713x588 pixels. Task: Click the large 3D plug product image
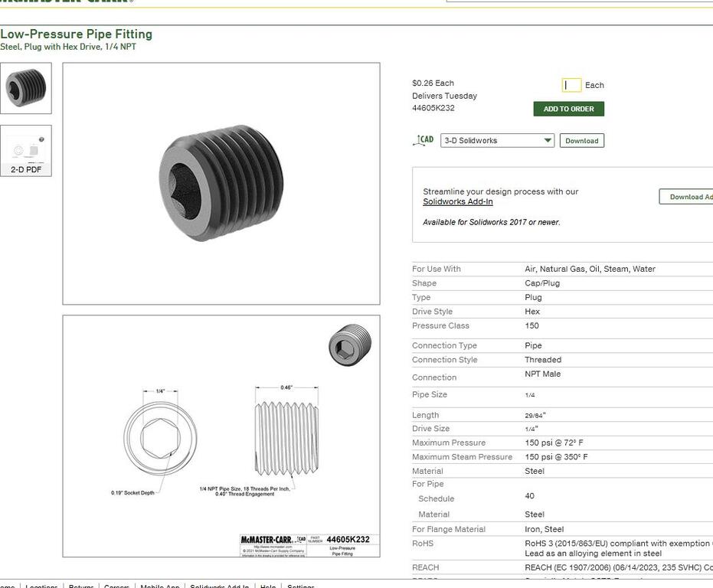221,183
